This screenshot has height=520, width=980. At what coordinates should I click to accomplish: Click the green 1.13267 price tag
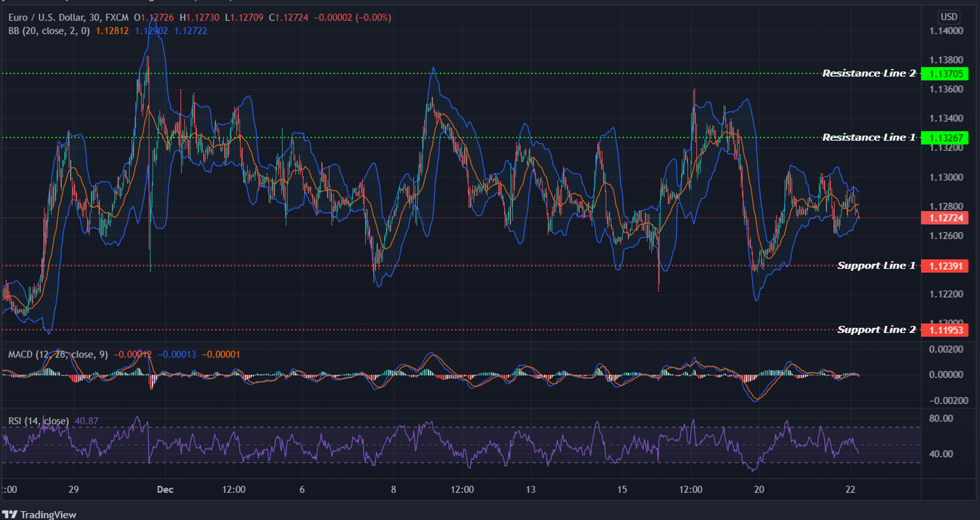[946, 138]
